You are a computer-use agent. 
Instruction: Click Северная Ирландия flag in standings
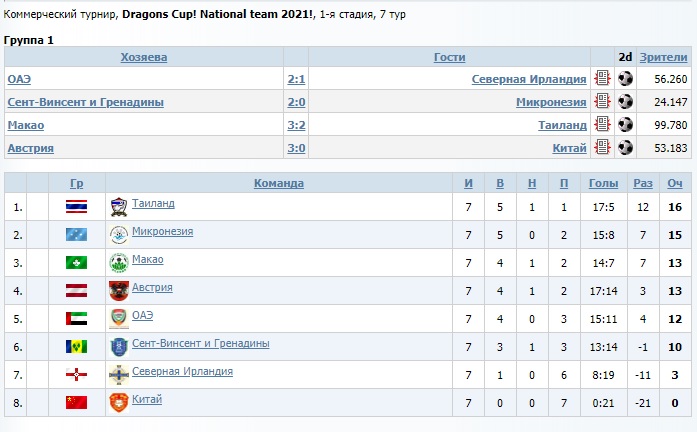(76, 374)
